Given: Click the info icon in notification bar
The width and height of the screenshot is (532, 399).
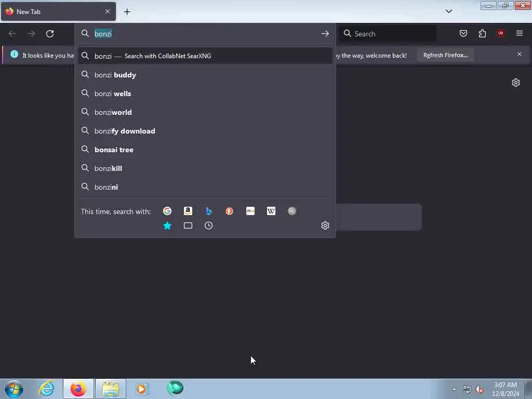Looking at the screenshot, I should 14,54.
